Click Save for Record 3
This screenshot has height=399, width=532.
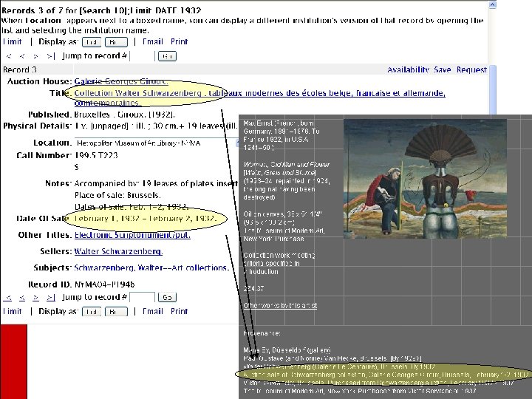click(443, 70)
